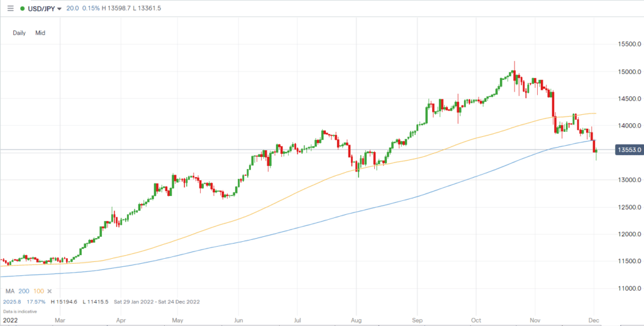644x326 pixels.
Task: Click the green market status dot
Action: (22, 9)
